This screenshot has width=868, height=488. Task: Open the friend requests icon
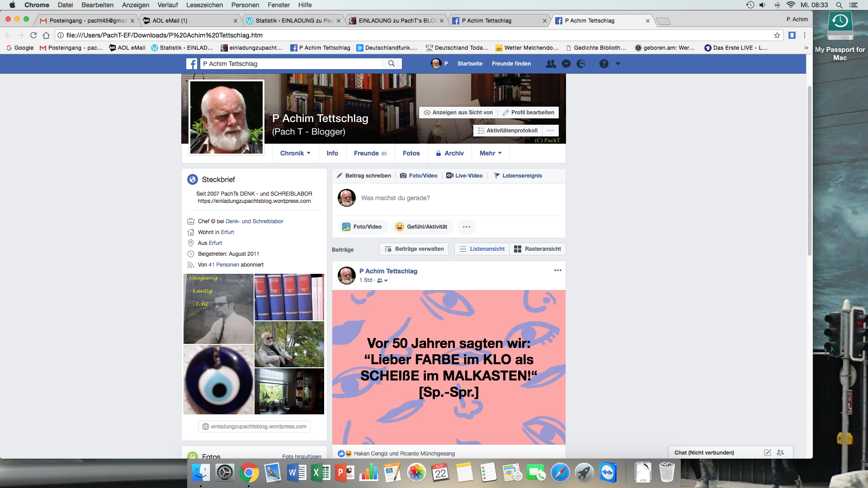point(551,64)
